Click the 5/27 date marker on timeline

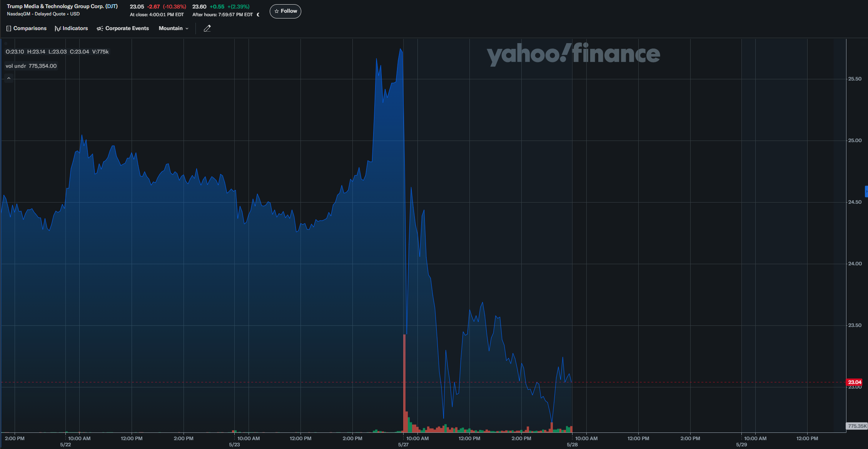point(403,445)
